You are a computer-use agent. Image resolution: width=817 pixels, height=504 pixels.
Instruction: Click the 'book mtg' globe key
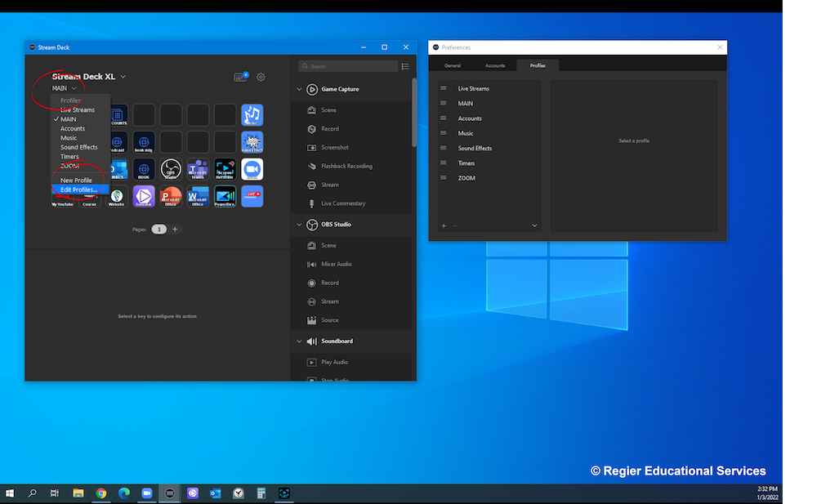tap(144, 142)
